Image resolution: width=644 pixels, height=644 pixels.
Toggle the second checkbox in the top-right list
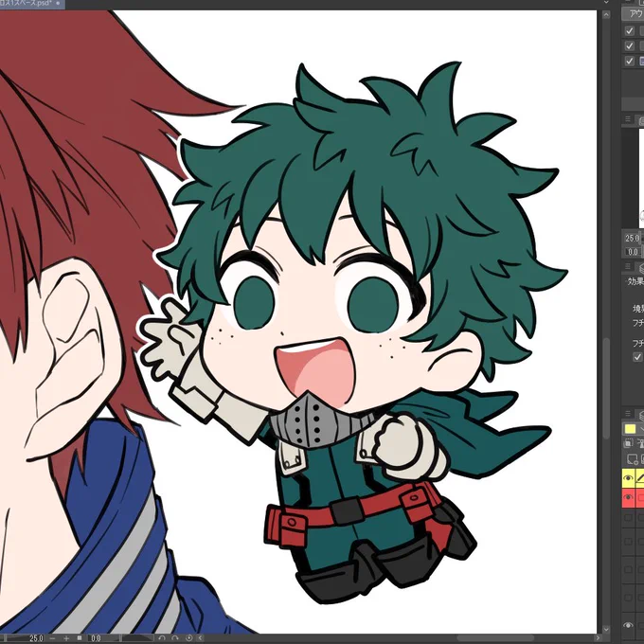pos(629,46)
